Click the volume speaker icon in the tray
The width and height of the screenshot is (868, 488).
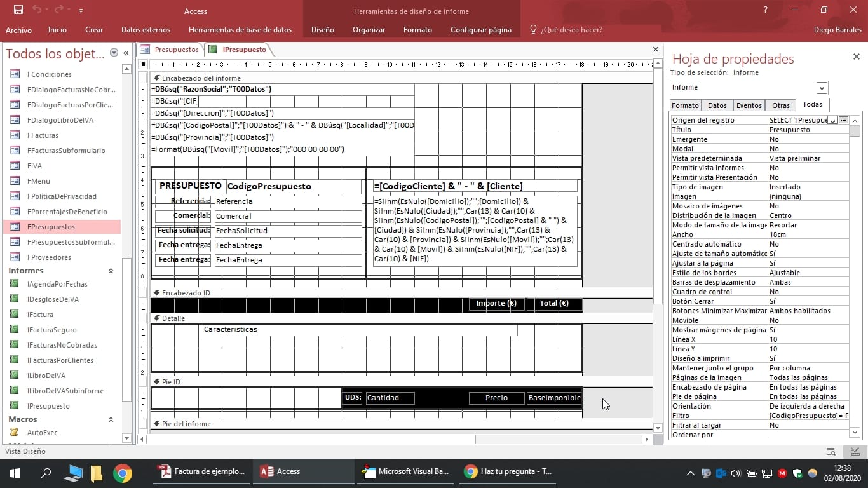click(736, 473)
